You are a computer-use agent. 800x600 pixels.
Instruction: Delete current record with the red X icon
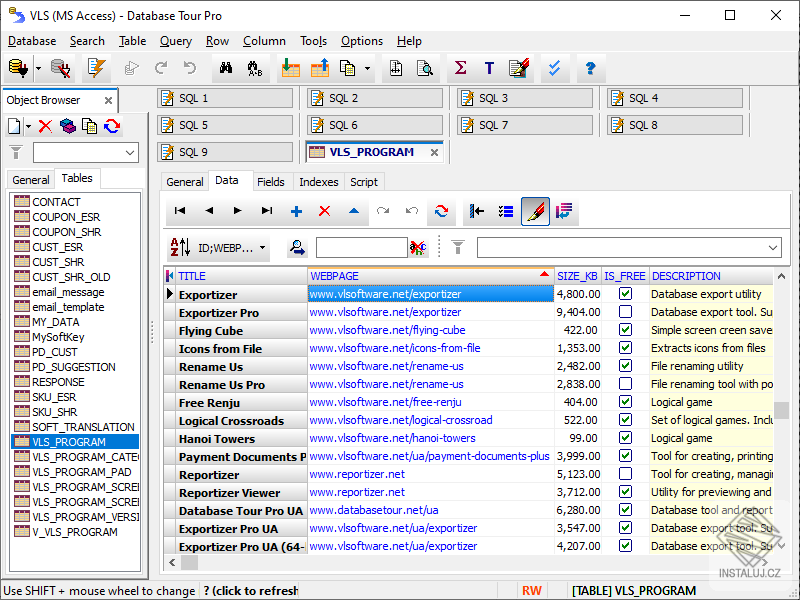(325, 211)
